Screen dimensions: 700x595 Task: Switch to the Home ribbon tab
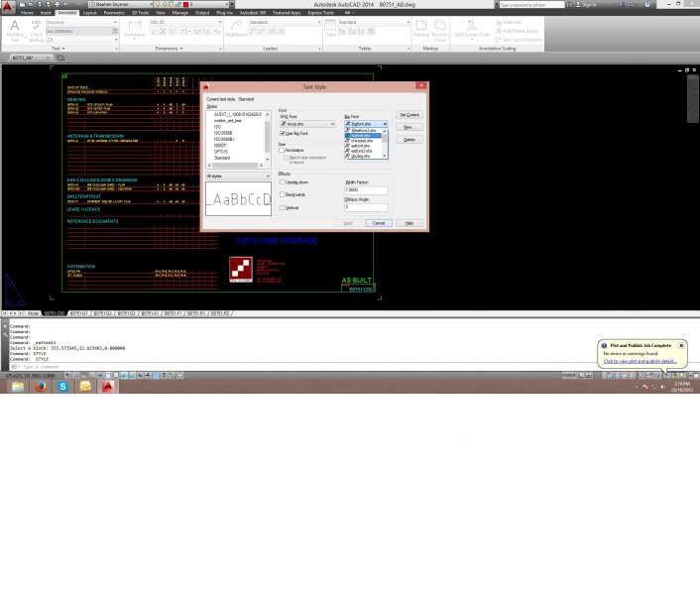tap(27, 13)
